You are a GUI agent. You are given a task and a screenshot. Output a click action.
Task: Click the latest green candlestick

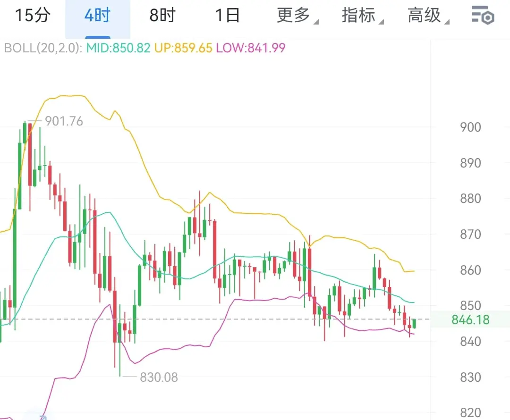point(415,323)
